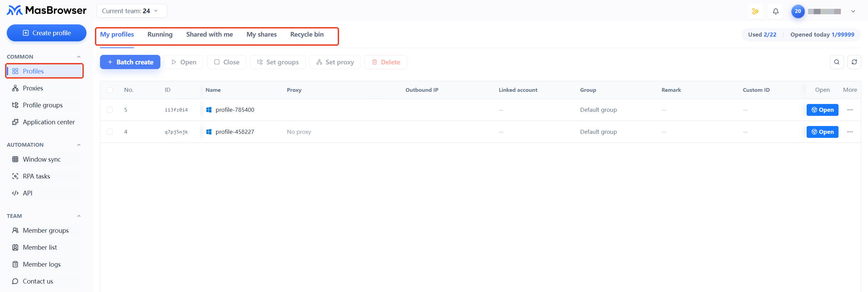The image size is (868, 292).
Task: Expand the account dropdown arrow
Action: (x=853, y=11)
